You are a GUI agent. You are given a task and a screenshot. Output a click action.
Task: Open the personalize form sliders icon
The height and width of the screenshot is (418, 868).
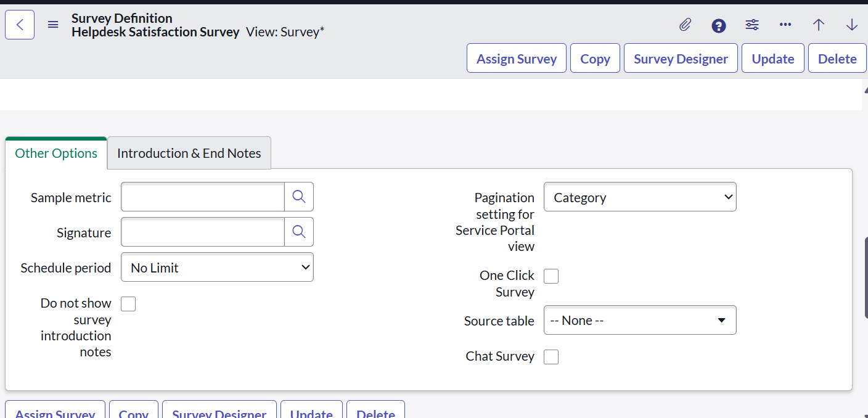752,25
